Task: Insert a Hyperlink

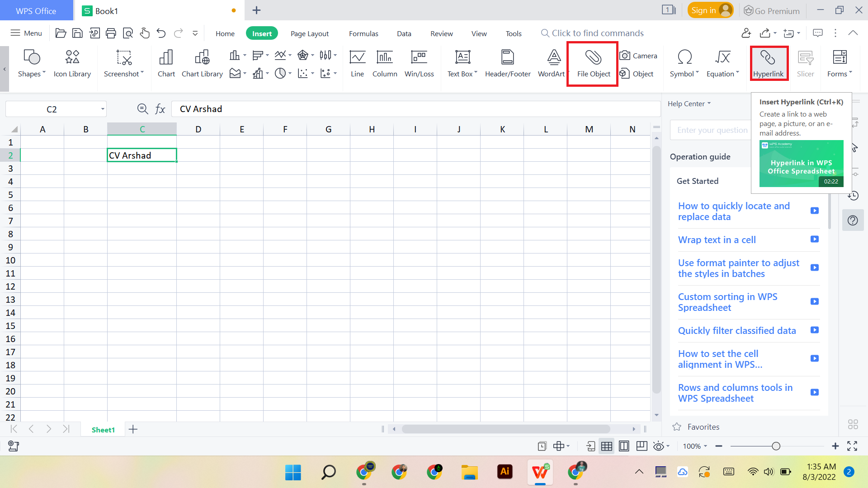Action: point(769,63)
